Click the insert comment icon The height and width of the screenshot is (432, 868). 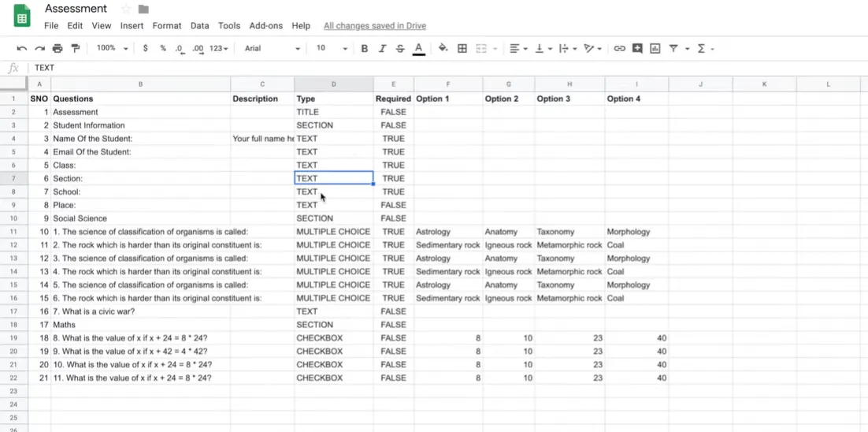coord(637,49)
